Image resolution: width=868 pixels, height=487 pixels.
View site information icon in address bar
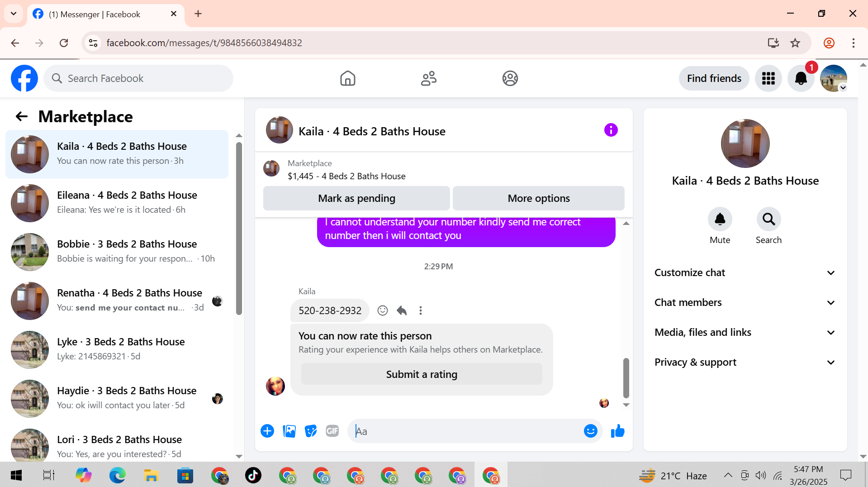(x=93, y=43)
